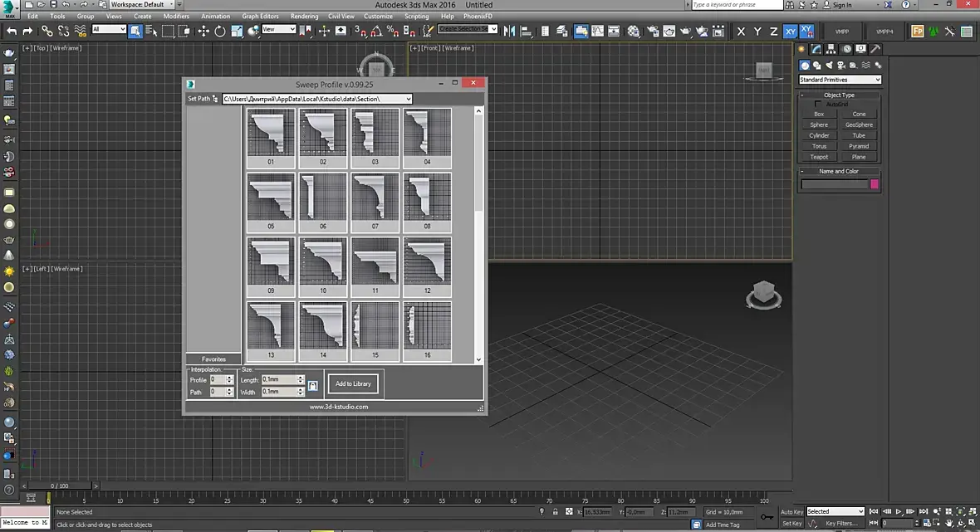Screen dimensions: 980x532
Task: Open the pink object color swatch
Action: 875,184
